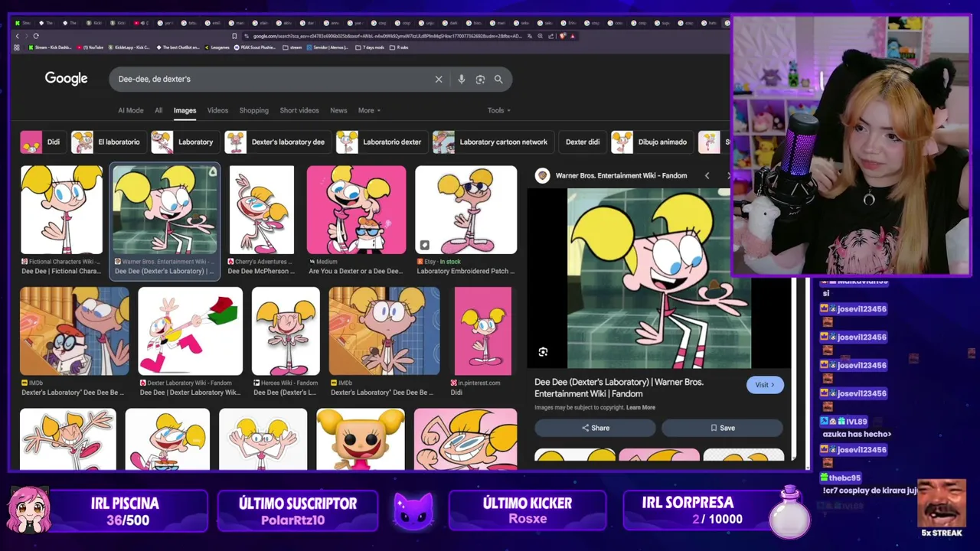Open the Stream - Kick Dashboard bookmark
This screenshot has height=551, width=980.
coord(50,47)
